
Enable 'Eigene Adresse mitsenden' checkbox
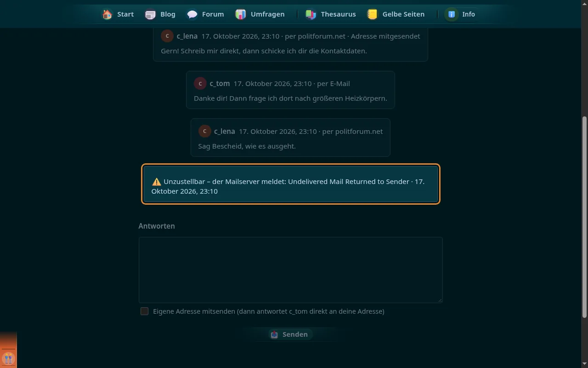coord(144,311)
